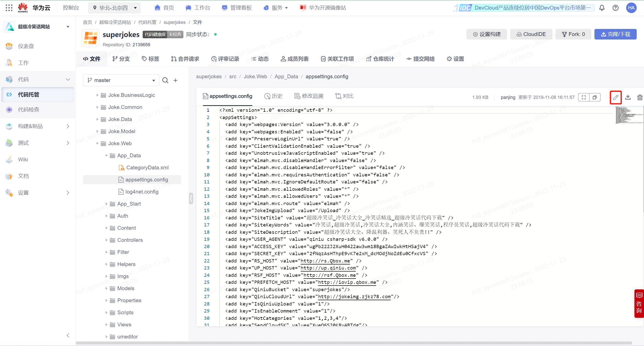Screen dimensions: 644x346
Task: Open the 华北-北京四 region dropdown
Action: [114, 8]
